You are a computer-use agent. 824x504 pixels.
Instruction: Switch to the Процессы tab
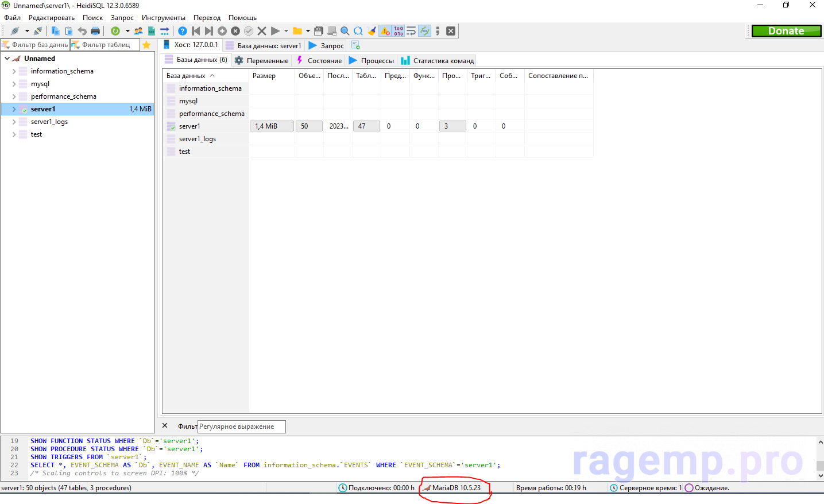coord(371,60)
